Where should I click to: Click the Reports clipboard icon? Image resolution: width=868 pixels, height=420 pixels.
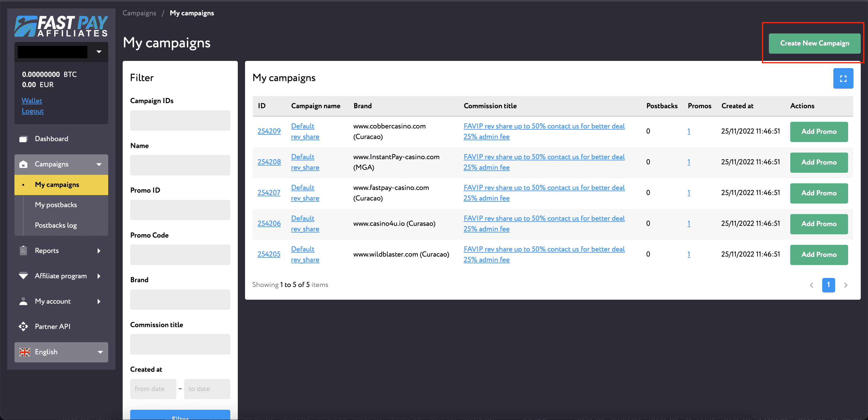click(x=23, y=251)
